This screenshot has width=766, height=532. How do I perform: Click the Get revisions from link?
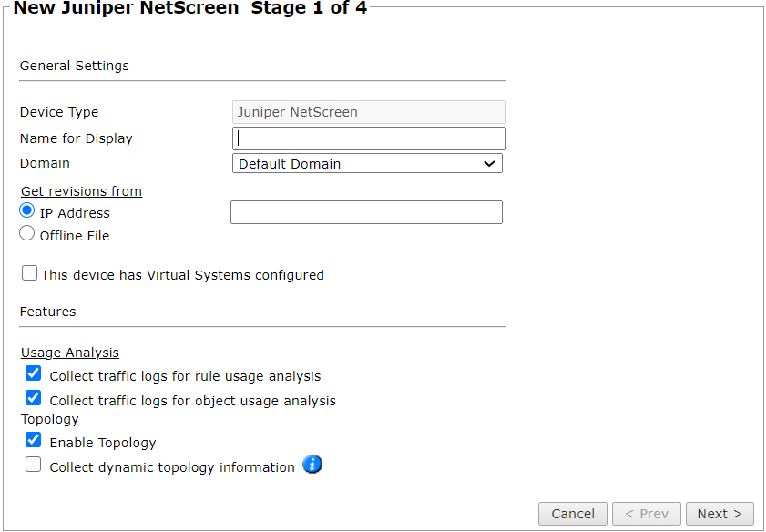click(x=81, y=190)
